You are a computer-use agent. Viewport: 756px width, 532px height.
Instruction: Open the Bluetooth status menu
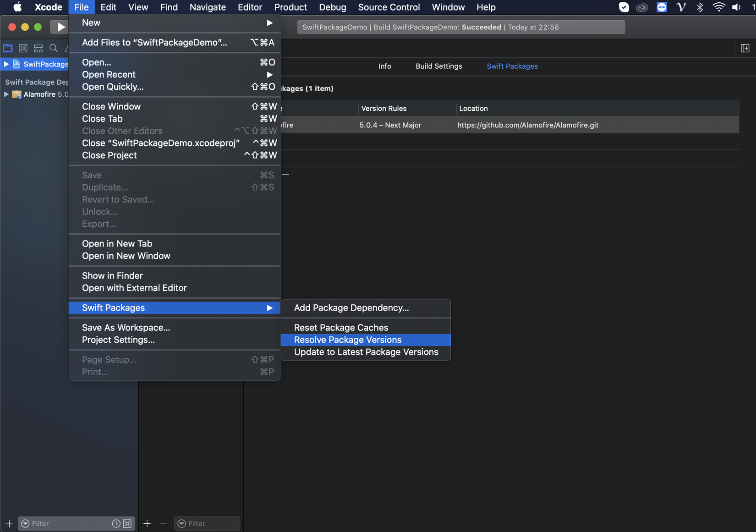(x=700, y=7)
